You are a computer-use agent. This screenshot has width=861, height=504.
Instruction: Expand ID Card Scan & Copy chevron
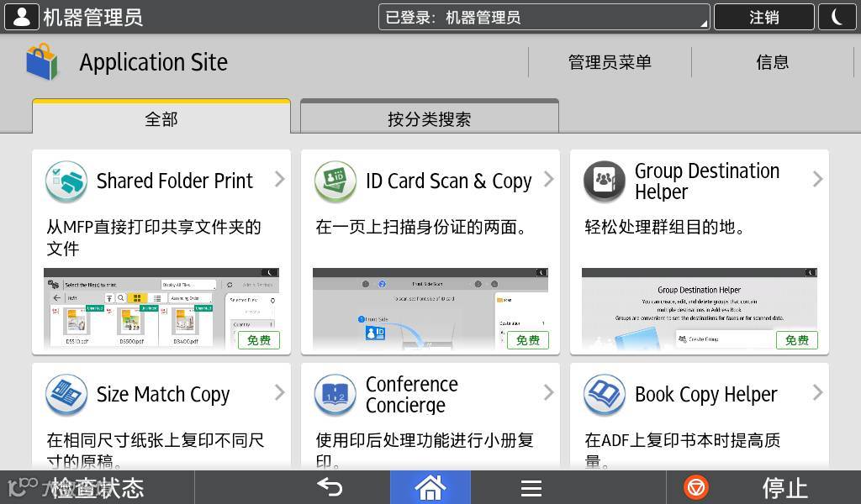[x=548, y=179]
